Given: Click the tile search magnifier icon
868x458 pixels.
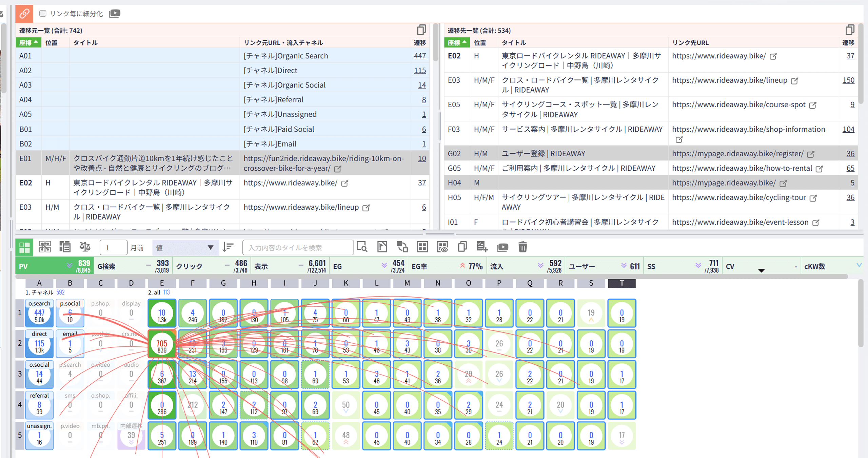Looking at the screenshot, I should (x=362, y=247).
